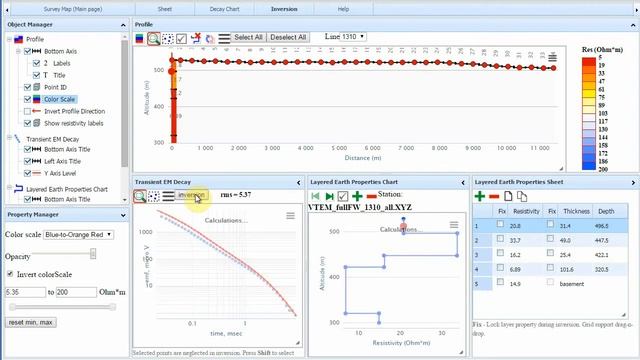This screenshot has width=640, height=360.
Task: Toggle the Point ID checkbox
Action: [x=27, y=87]
